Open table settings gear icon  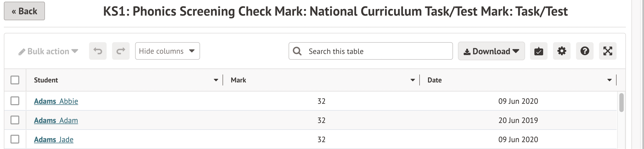tap(562, 51)
